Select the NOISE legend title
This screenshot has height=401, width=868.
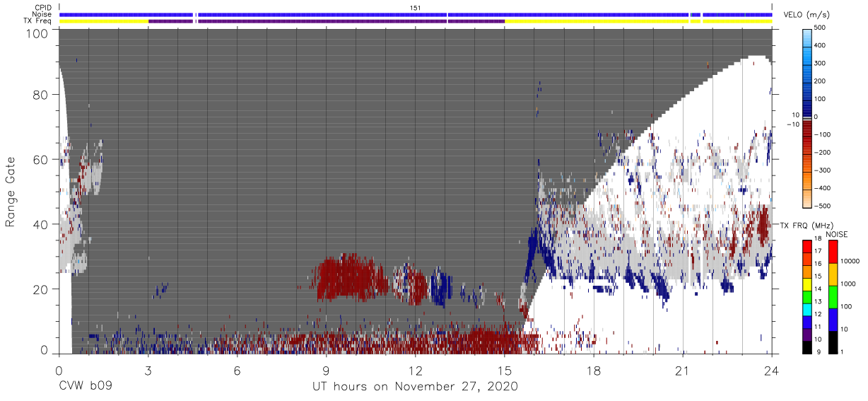pos(837,234)
